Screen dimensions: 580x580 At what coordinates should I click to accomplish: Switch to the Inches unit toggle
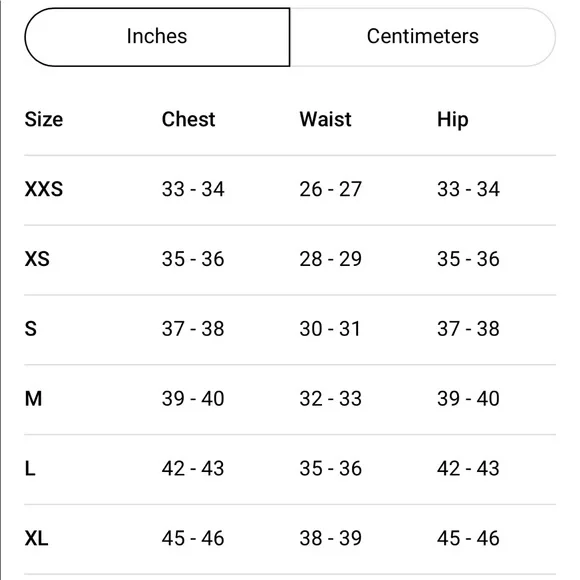pos(157,37)
